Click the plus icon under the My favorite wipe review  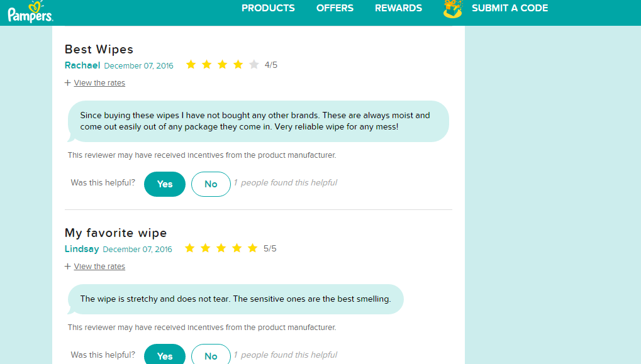[x=67, y=267]
